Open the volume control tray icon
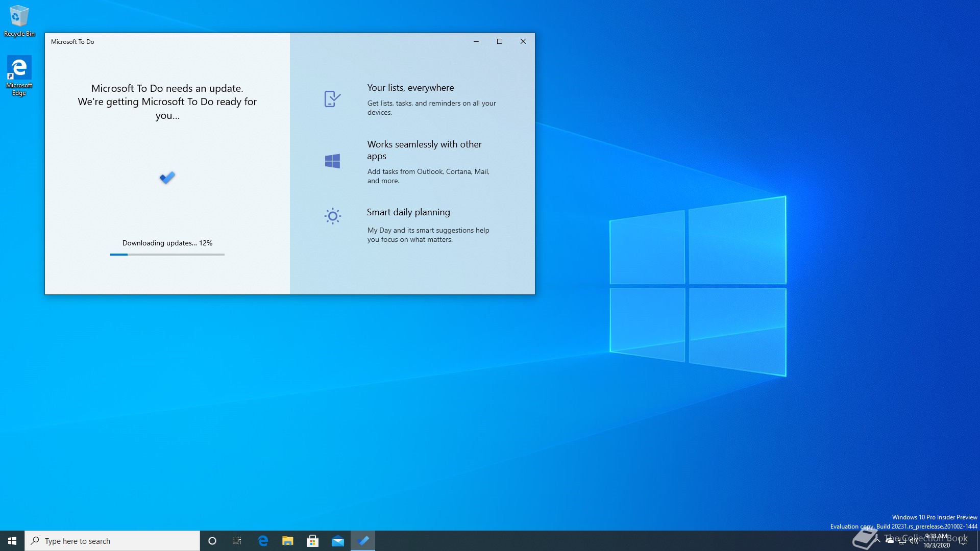This screenshot has width=980, height=551. 914,541
